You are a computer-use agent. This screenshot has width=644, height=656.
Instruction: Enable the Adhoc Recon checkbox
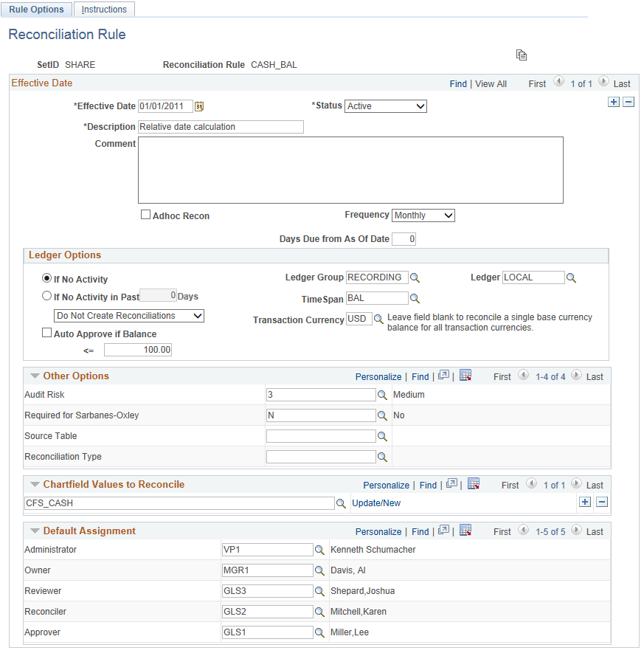pyautogui.click(x=145, y=215)
